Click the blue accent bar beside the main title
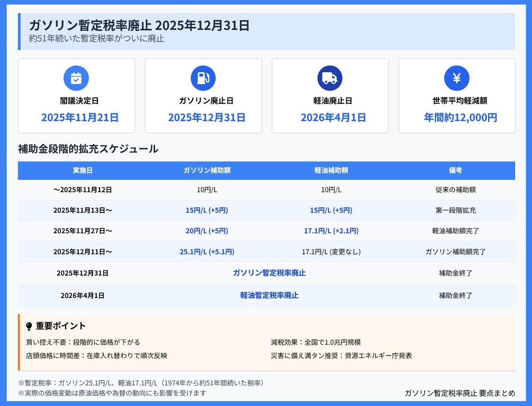Image resolution: width=532 pixels, height=406 pixels. (18, 31)
